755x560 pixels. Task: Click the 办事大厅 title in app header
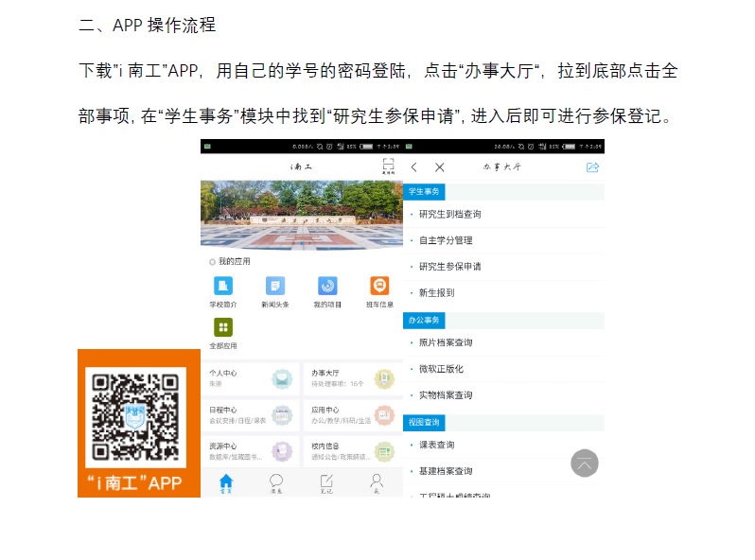pyautogui.click(x=502, y=166)
